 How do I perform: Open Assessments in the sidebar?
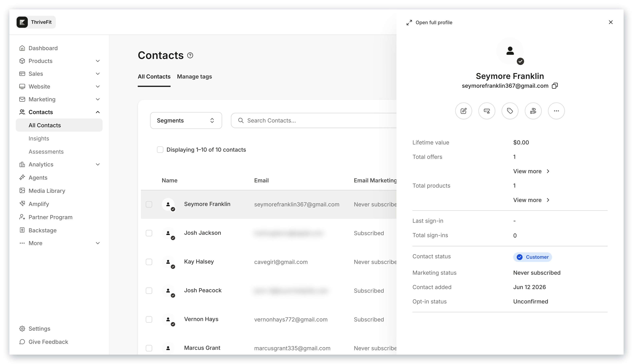click(46, 151)
